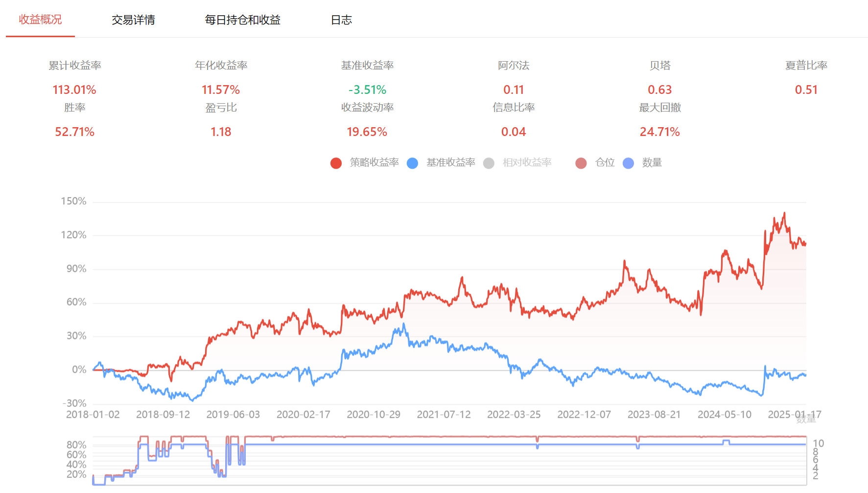Click the 夏普比率 value 0.51

[x=806, y=90]
